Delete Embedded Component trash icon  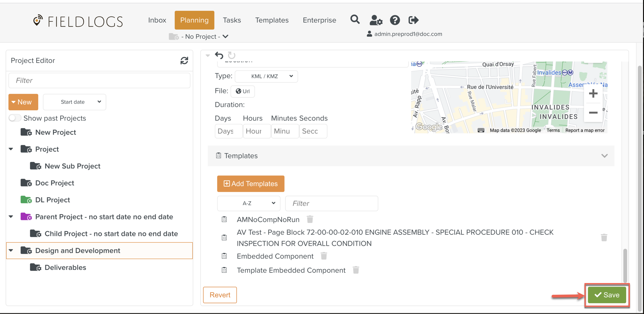[324, 256]
